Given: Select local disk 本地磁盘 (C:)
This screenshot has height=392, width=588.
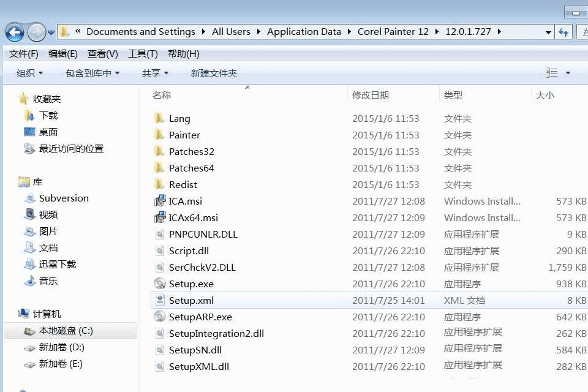Looking at the screenshot, I should (x=66, y=331).
